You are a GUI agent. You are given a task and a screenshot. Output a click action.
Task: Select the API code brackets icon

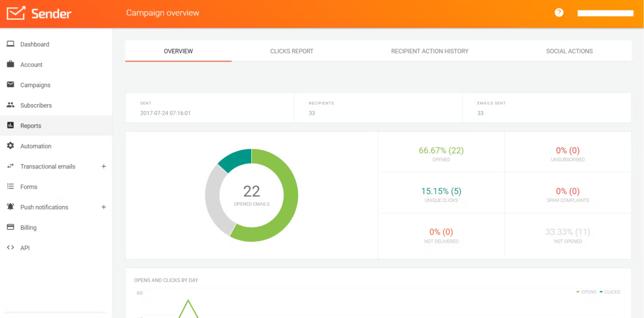10,247
